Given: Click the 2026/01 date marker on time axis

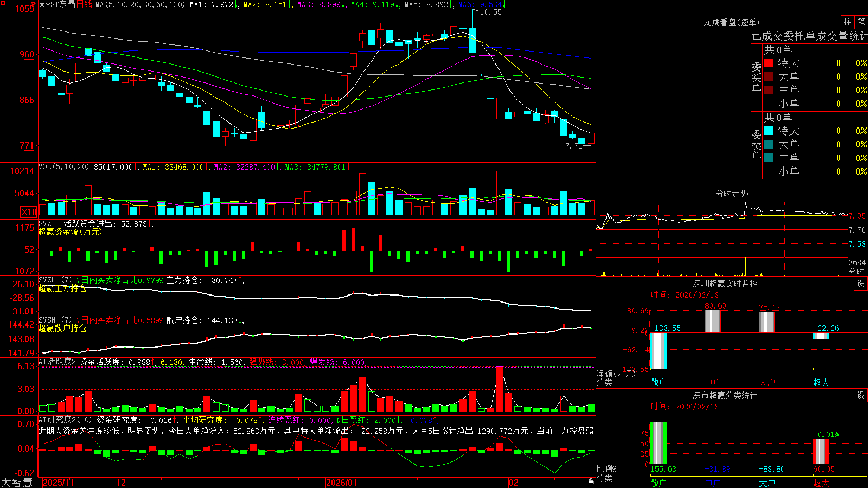Looking at the screenshot, I should coord(341,483).
